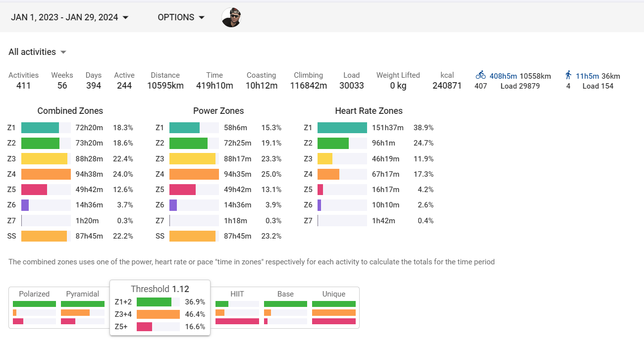Click the teal Z1 Heart Rate bar
644x349 pixels.
point(342,128)
